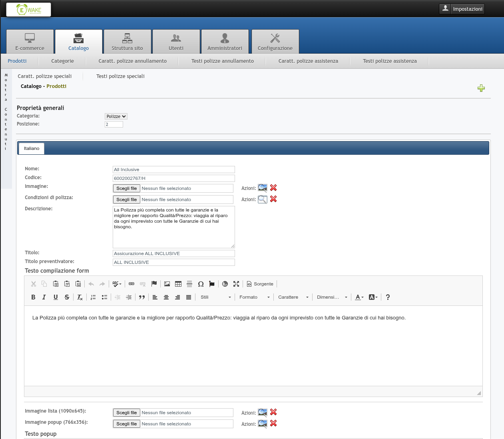Click the green plus add-product icon

[481, 88]
